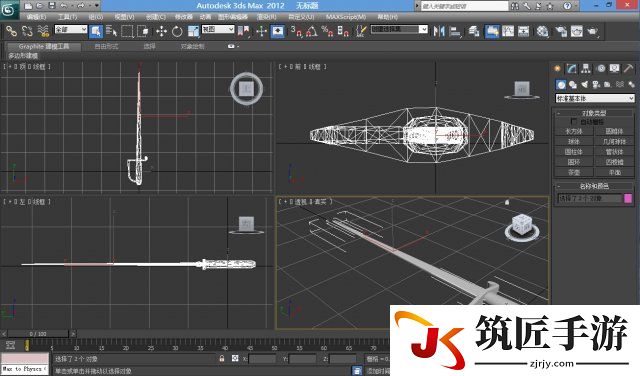Toggle the Graphite Modeling Tools ribbon button
The height and width of the screenshot is (376, 640).
tap(492, 31)
